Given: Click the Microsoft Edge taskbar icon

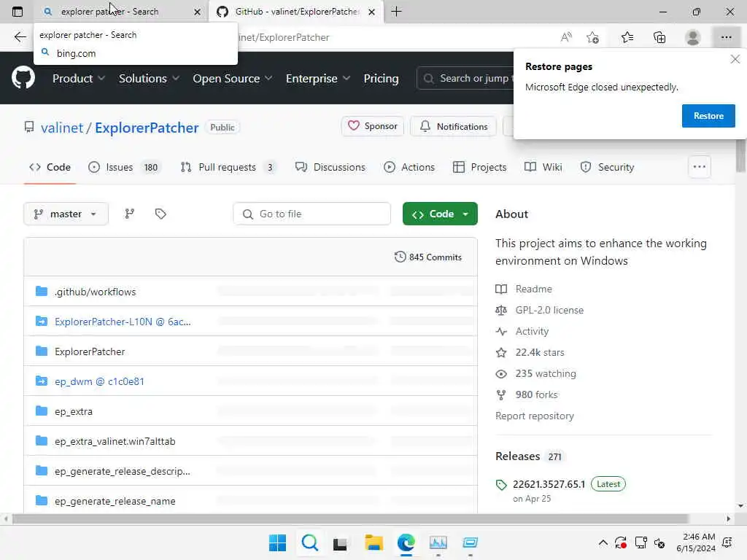Looking at the screenshot, I should coord(406,542).
